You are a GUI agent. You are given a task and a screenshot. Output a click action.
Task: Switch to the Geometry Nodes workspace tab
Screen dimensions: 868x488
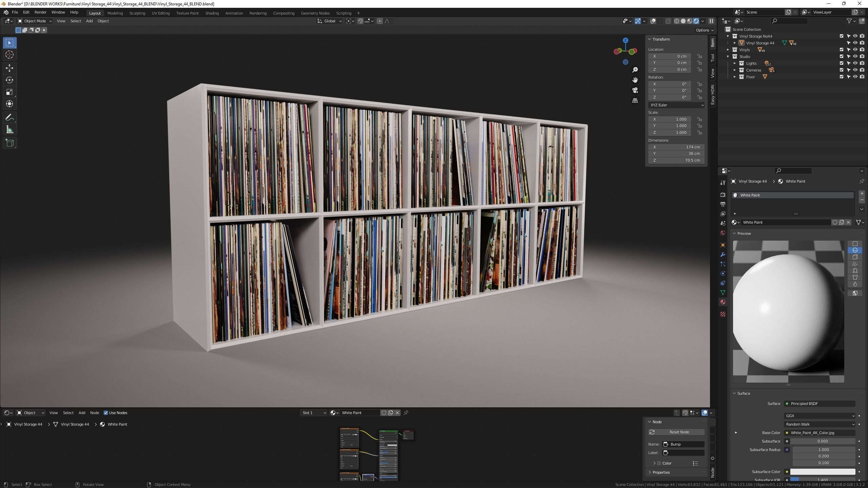point(315,13)
